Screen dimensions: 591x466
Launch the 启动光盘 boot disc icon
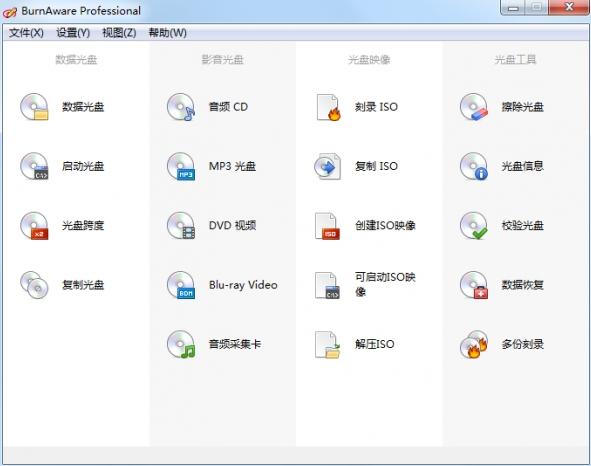(x=34, y=166)
